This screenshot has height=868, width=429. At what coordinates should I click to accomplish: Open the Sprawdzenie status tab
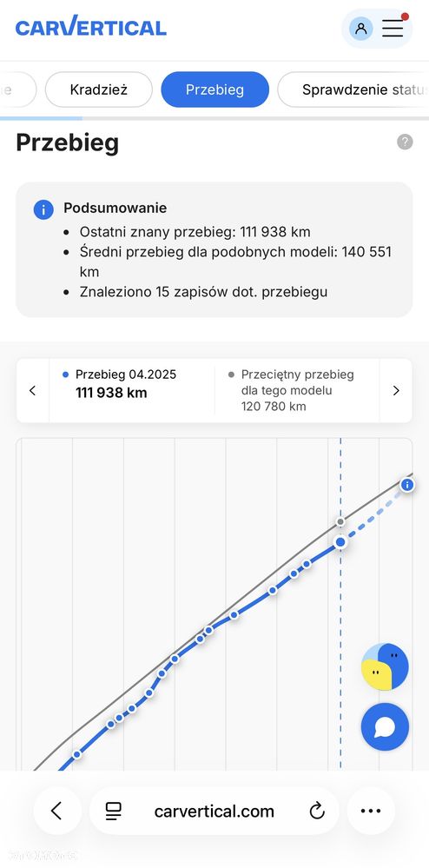pyautogui.click(x=353, y=89)
